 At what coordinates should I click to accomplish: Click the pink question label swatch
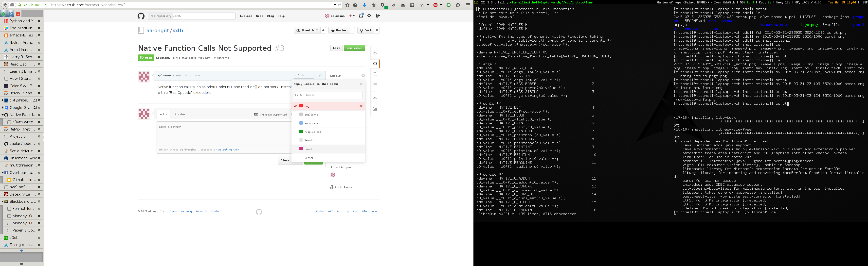[301, 149]
